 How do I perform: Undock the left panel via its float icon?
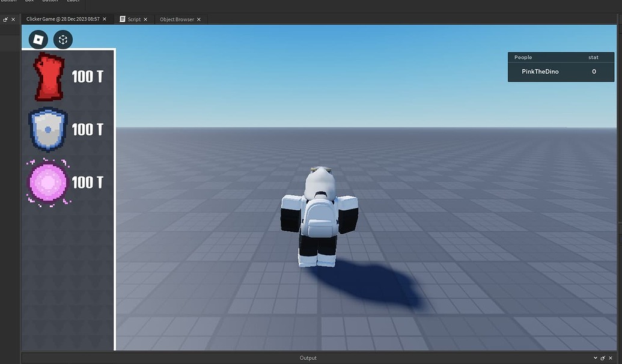(5, 19)
